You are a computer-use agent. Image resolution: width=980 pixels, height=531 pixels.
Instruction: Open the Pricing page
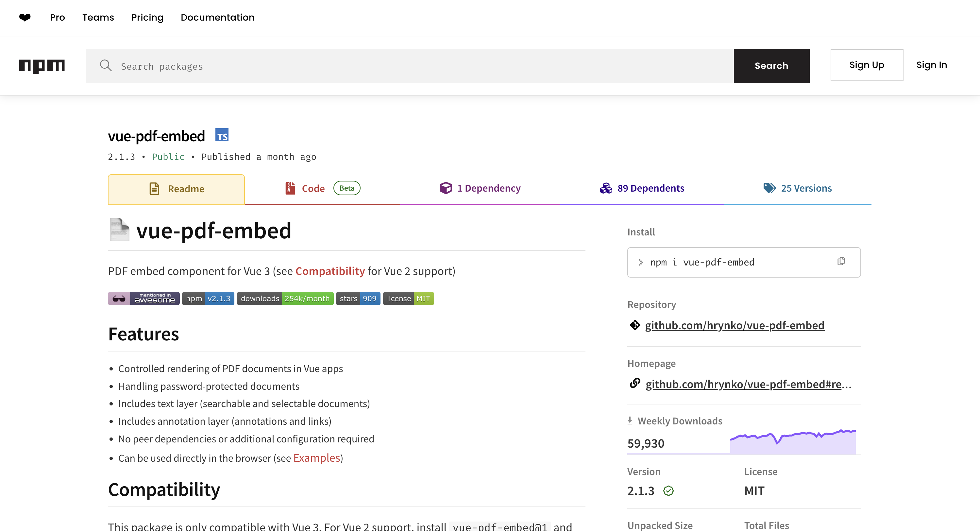pyautogui.click(x=147, y=18)
